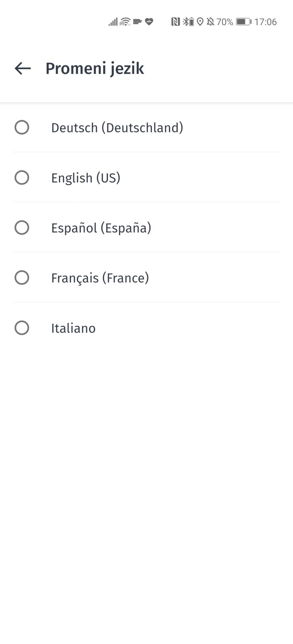Tap the Wi-Fi status icon
The height and width of the screenshot is (644, 293).
click(x=125, y=22)
